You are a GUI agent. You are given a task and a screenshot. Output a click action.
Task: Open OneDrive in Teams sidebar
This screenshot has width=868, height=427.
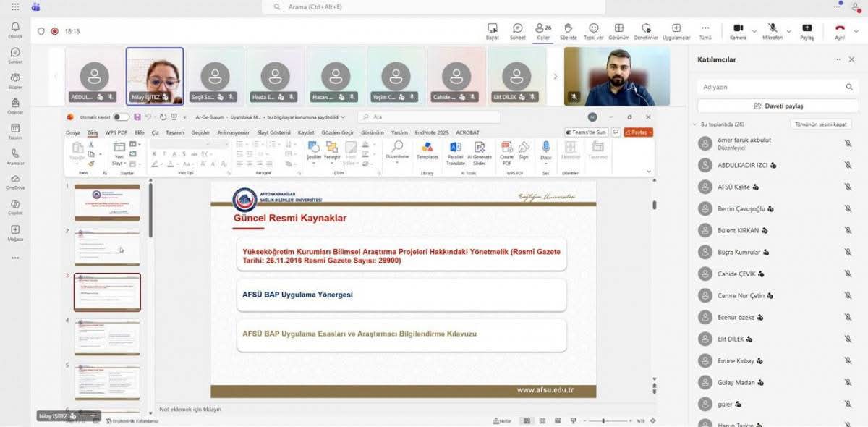click(15, 182)
